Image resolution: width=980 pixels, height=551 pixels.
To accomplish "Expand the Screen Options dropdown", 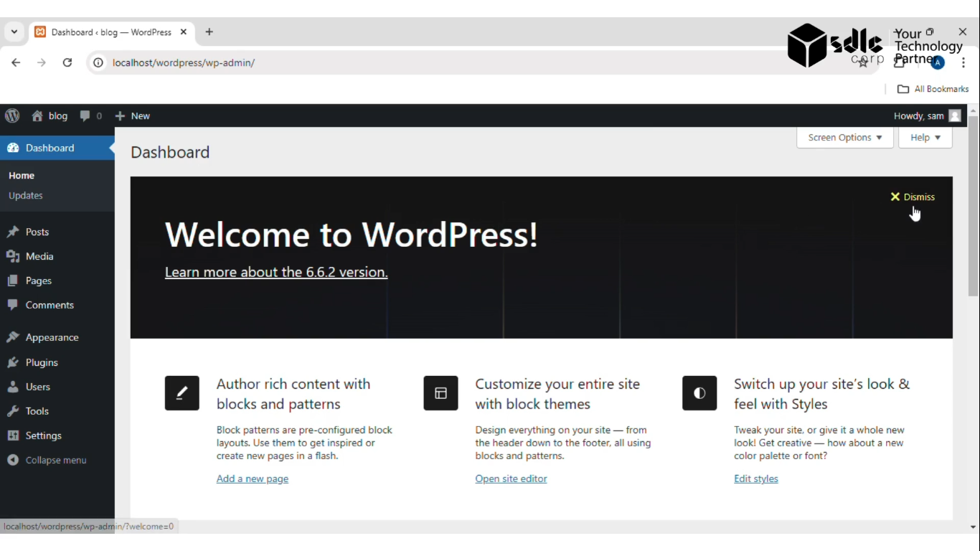I will pyautogui.click(x=845, y=137).
